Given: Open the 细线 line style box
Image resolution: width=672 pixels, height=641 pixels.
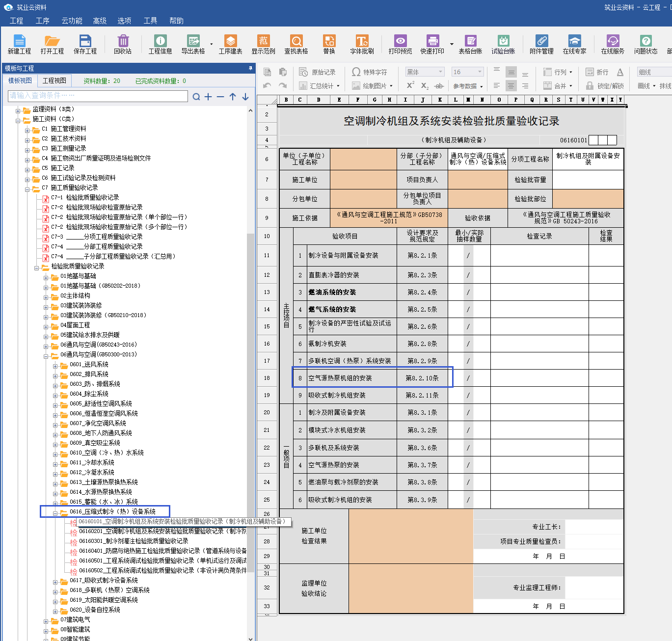Looking at the screenshot, I should 654,72.
